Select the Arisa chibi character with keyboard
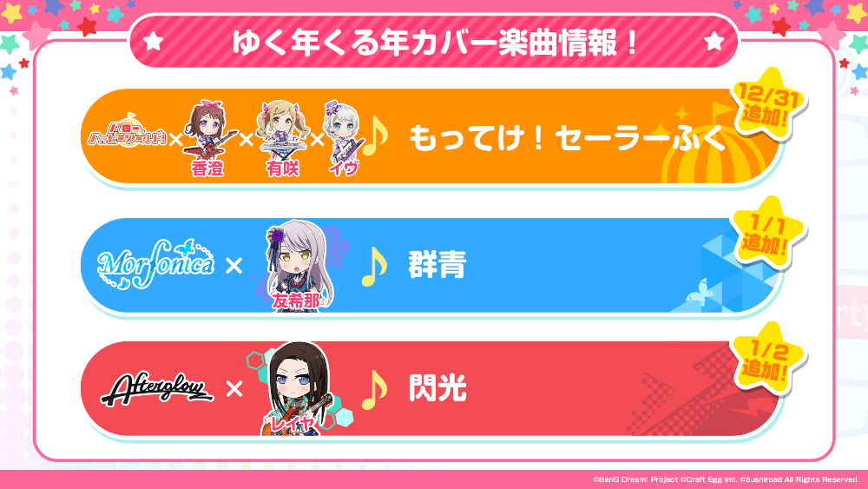 coord(282,137)
